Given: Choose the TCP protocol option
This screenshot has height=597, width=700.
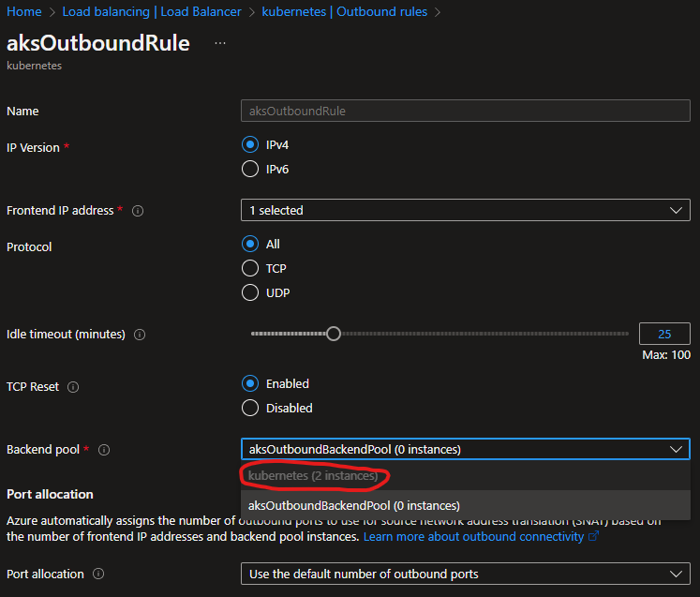Looking at the screenshot, I should [250, 268].
